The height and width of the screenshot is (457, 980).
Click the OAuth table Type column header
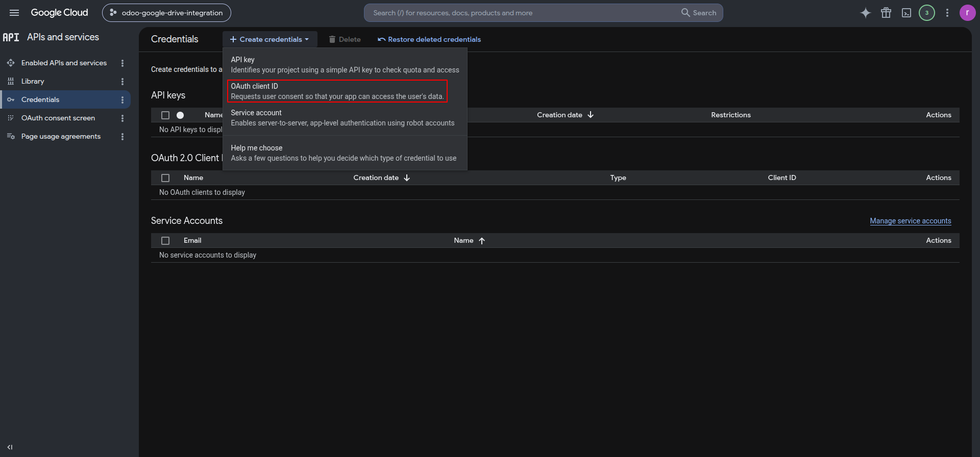point(618,178)
